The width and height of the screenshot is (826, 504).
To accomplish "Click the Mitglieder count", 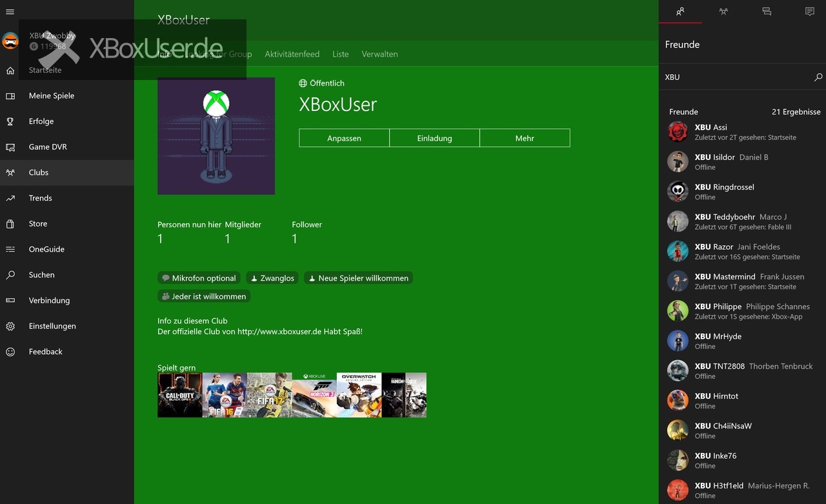I will point(228,239).
